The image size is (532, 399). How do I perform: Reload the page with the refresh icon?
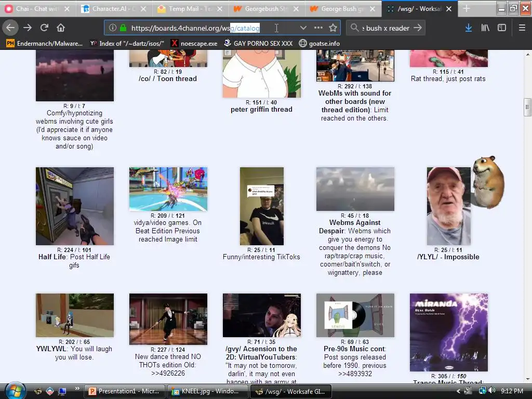pyautogui.click(x=44, y=28)
